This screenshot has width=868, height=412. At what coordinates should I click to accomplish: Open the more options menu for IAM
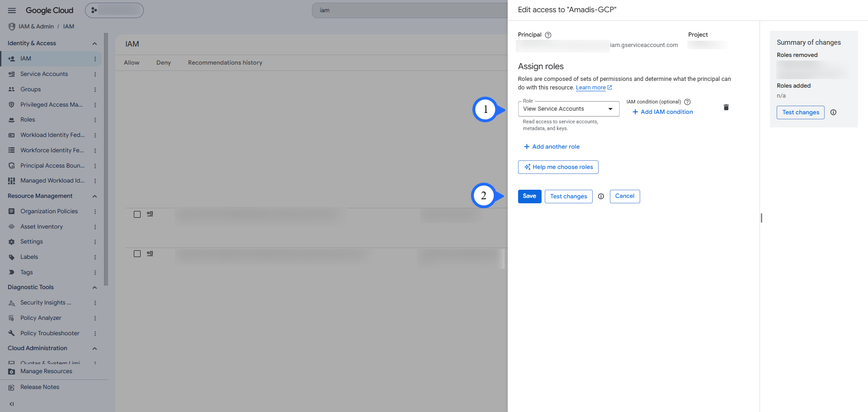pos(95,59)
